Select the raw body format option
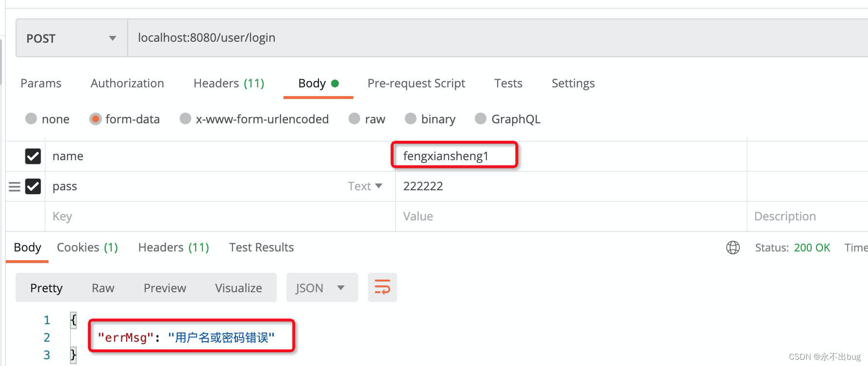 [354, 119]
